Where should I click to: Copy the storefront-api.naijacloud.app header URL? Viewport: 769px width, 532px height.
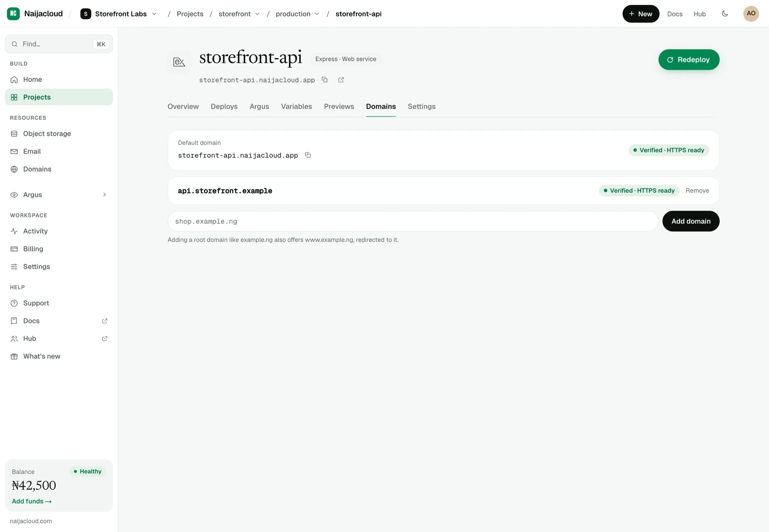coord(325,80)
